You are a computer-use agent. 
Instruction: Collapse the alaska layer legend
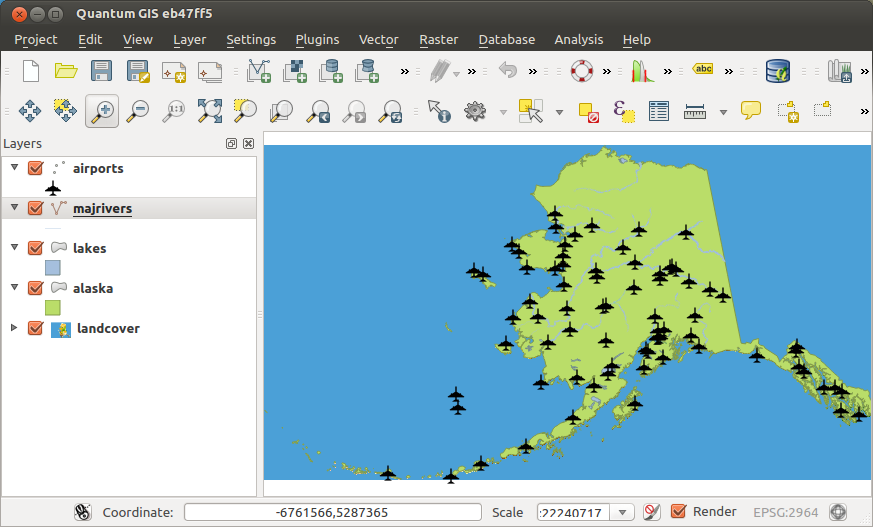click(14, 288)
